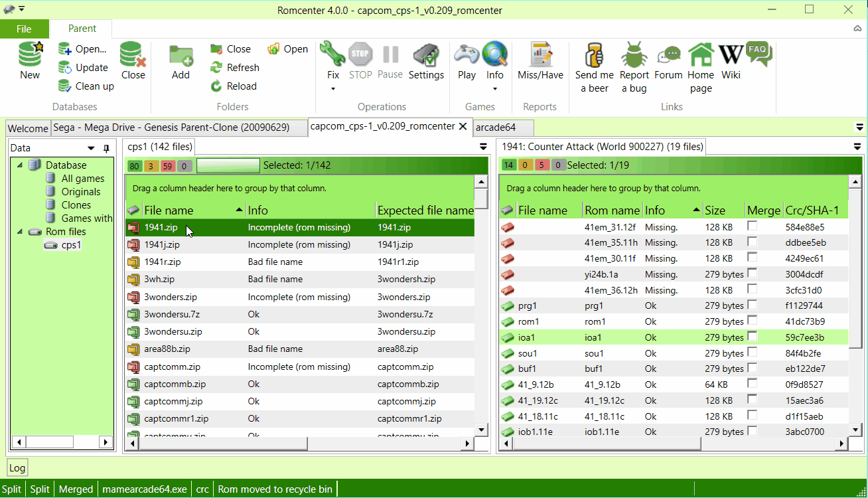Toggle Merge checkbox for yi24b.1a

[x=752, y=273]
